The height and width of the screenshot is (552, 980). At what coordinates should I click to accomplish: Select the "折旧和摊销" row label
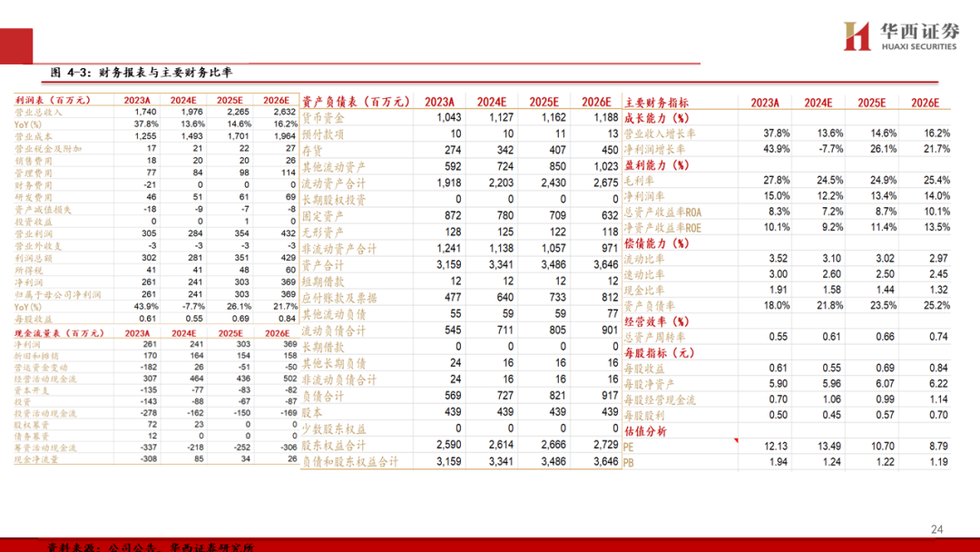coord(36,356)
